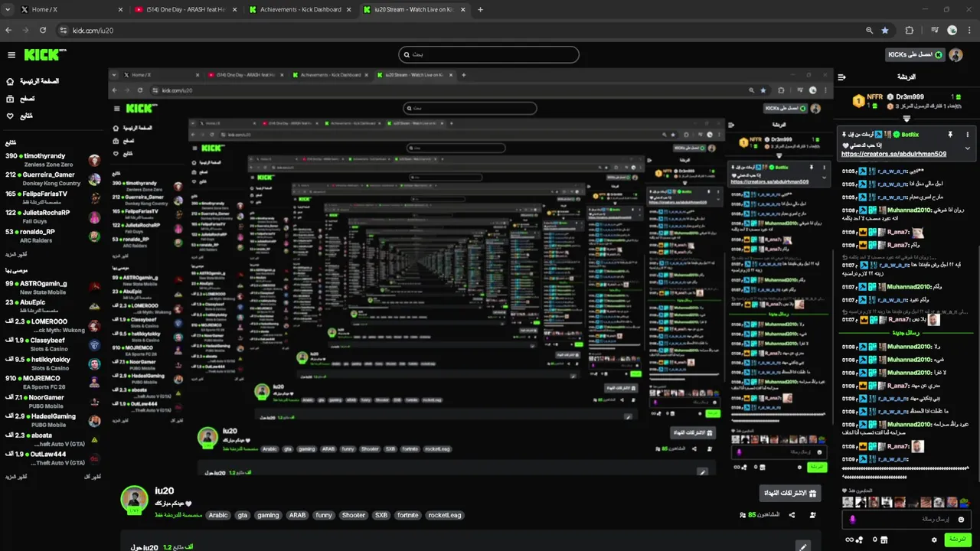Open NoorGamer channel entry
Screen dimensions: 980x551
[x=52, y=402]
